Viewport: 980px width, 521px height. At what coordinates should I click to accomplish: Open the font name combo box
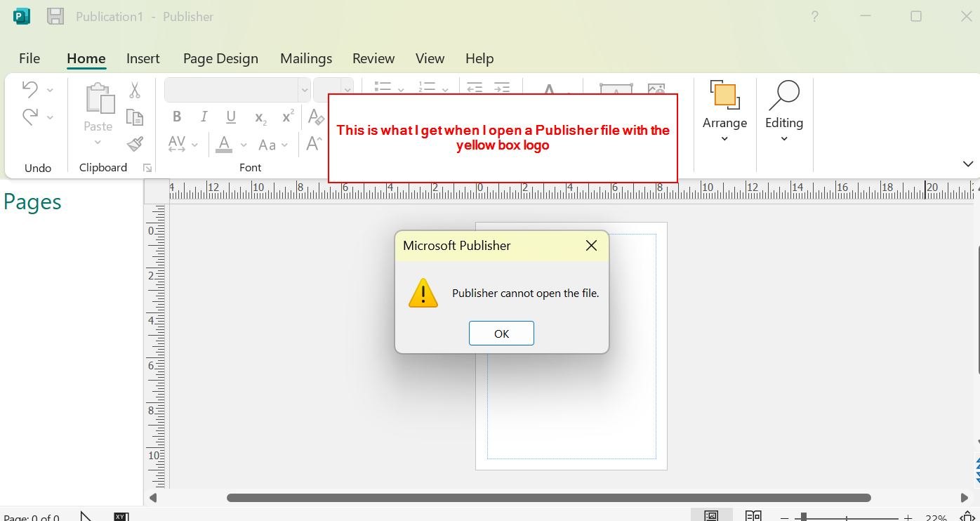click(237, 90)
